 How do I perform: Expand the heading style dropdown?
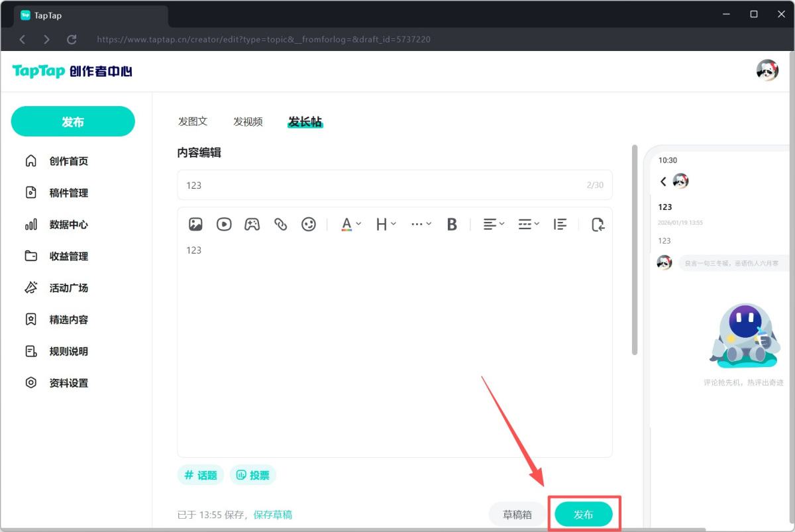[x=386, y=225]
